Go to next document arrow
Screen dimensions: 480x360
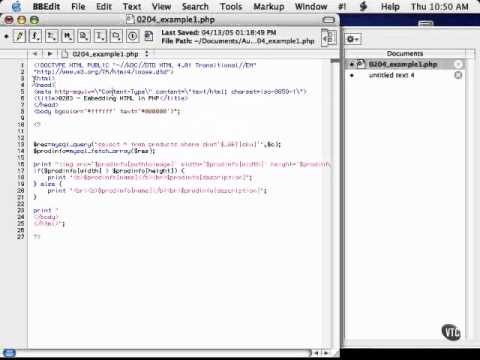pos(50,54)
